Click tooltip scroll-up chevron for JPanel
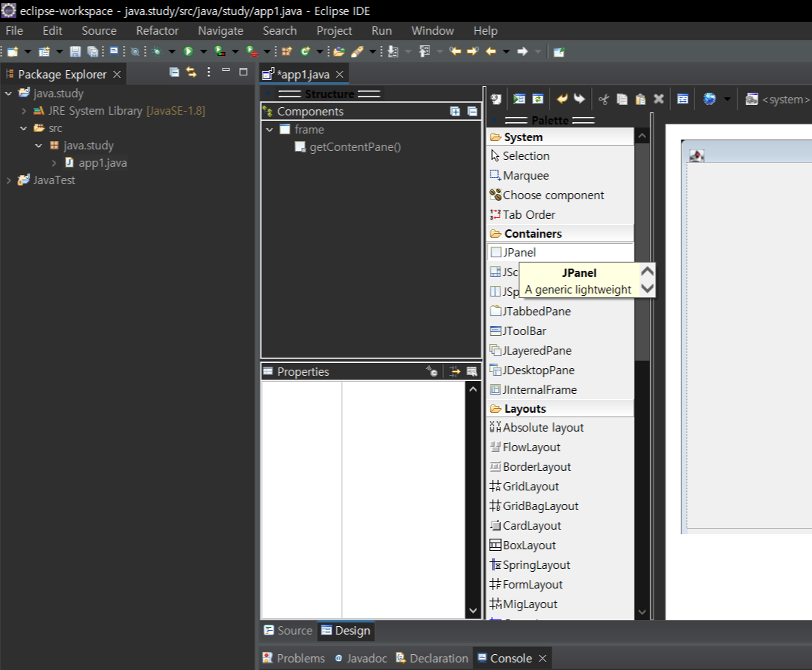 (x=647, y=271)
